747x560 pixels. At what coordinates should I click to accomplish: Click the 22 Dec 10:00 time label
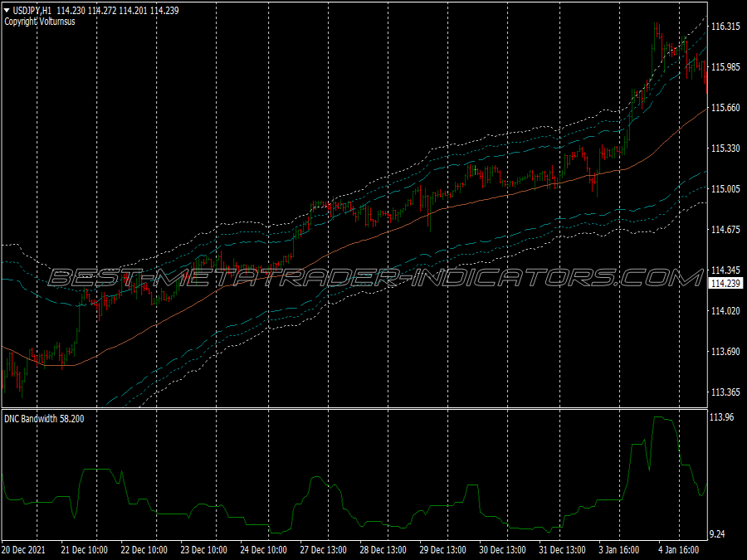(144, 550)
